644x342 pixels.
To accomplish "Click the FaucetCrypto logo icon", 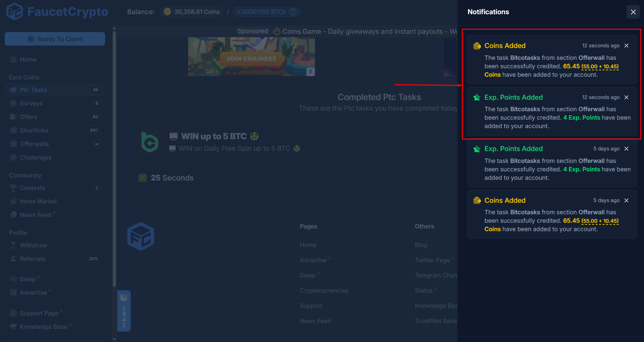I will (15, 11).
